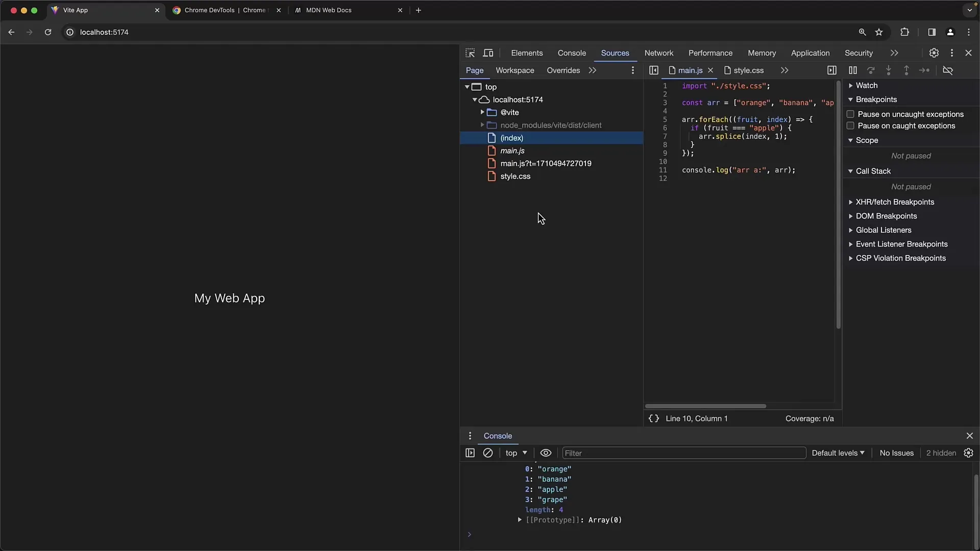This screenshot has width=980, height=551.
Task: Click the call stack collapse icon
Action: tap(850, 171)
